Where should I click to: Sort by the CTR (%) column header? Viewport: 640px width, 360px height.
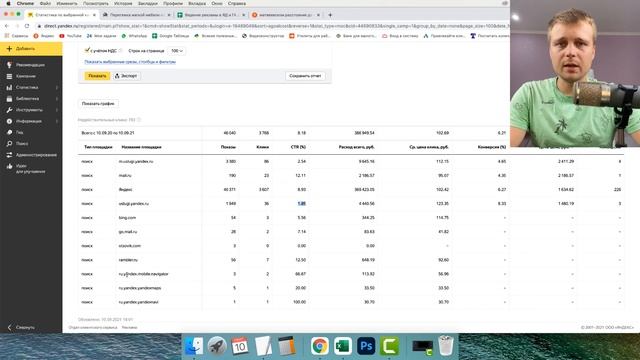click(298, 147)
